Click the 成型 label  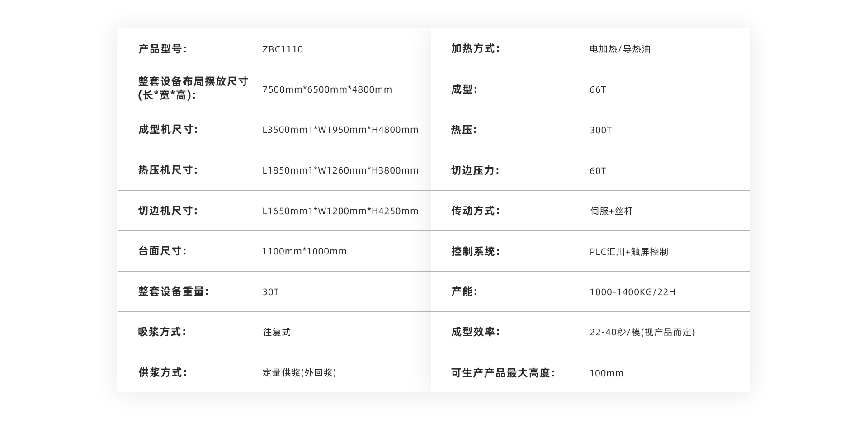[464, 89]
